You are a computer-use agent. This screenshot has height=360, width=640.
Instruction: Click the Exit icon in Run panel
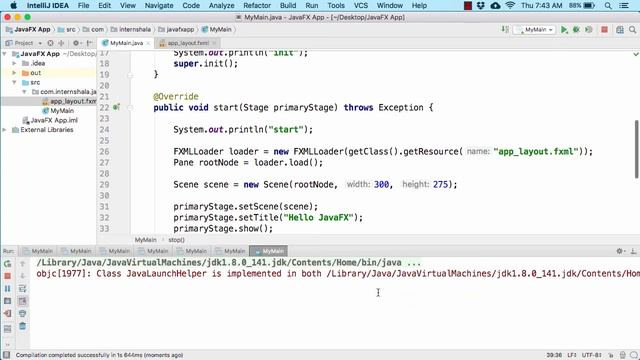pyautogui.click(x=7, y=313)
